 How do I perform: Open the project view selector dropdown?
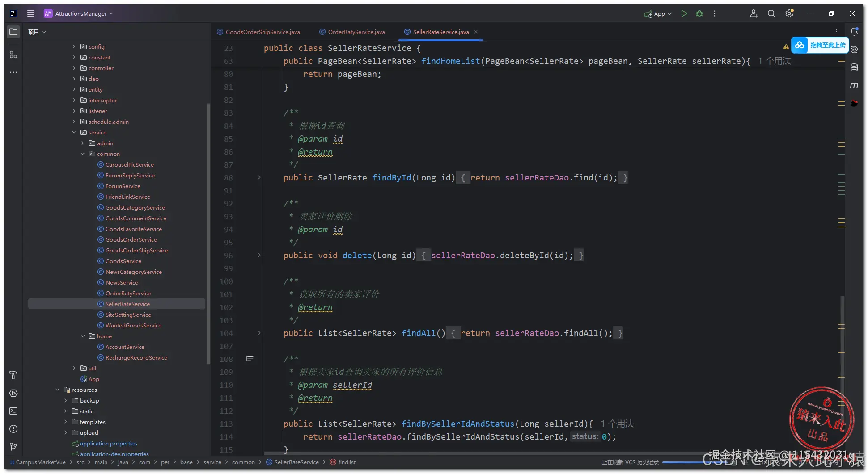[x=37, y=32]
